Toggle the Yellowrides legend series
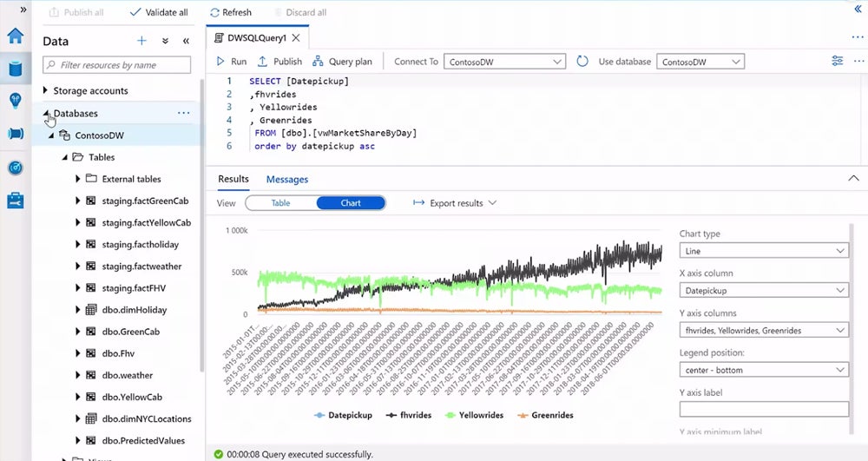This screenshot has height=461, width=868. pos(475,415)
